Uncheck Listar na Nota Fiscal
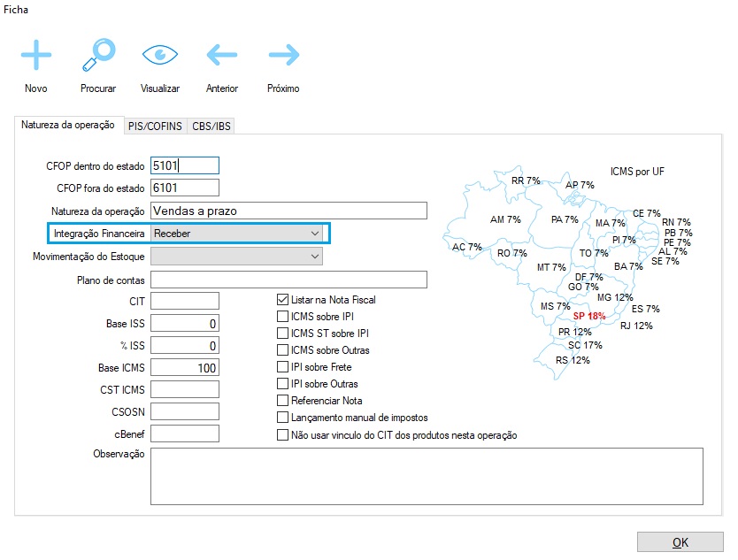The image size is (738, 560). click(283, 300)
